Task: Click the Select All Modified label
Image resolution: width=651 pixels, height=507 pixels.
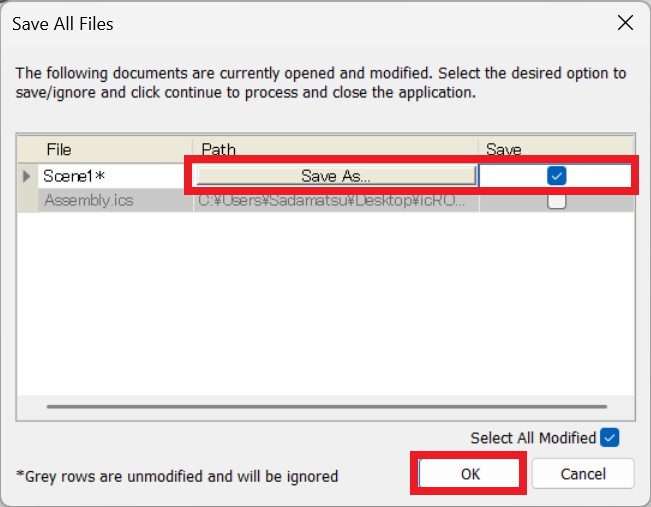Action: coord(532,438)
